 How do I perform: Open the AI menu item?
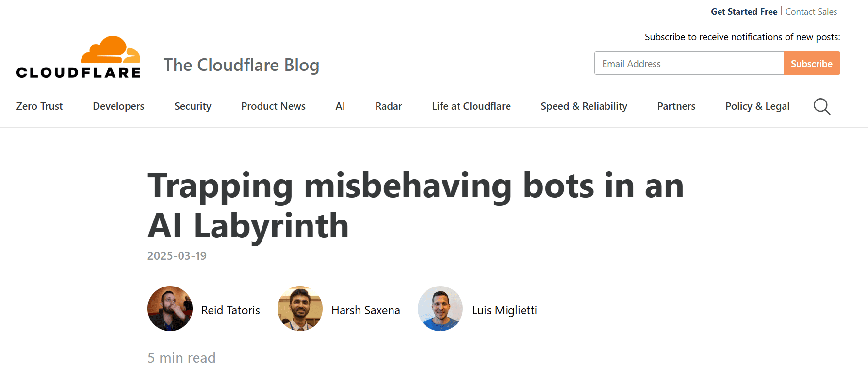pos(340,106)
